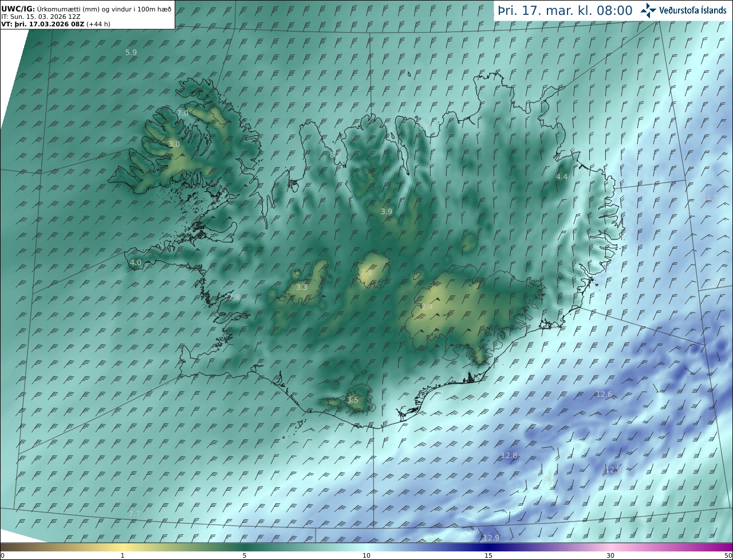The width and height of the screenshot is (733, 560).
Task: Click the 7.0 value in the Westfjords
Action: (x=183, y=113)
